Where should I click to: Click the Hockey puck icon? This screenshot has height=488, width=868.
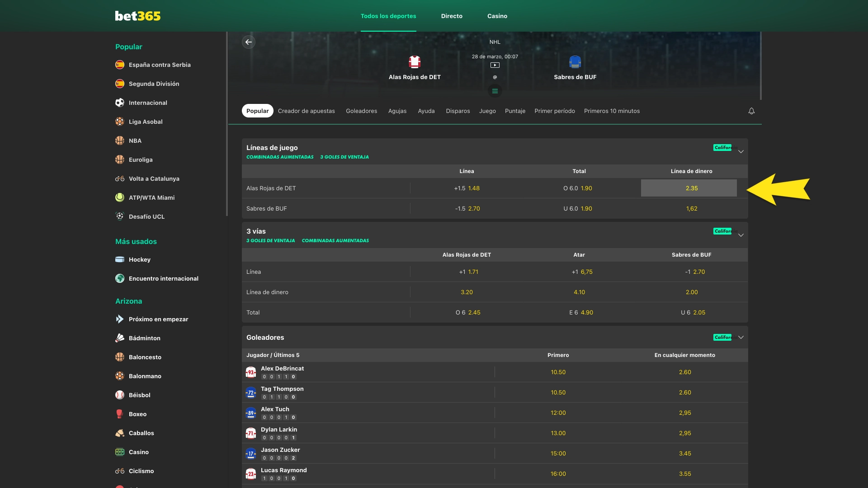(120, 259)
